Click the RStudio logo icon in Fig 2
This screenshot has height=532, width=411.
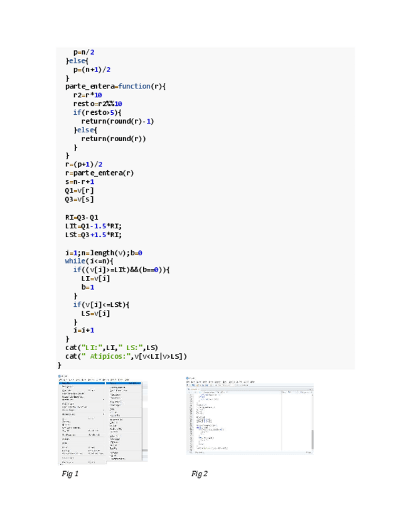[x=188, y=378]
